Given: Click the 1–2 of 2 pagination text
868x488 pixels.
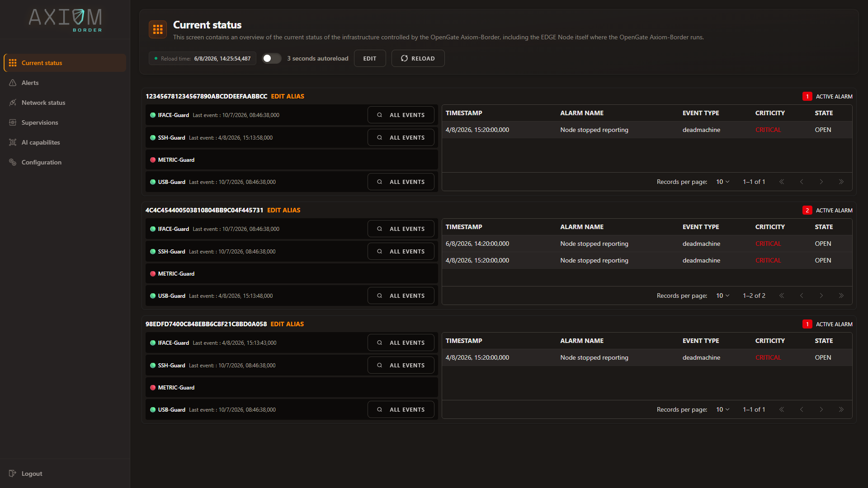Looking at the screenshot, I should click(754, 296).
